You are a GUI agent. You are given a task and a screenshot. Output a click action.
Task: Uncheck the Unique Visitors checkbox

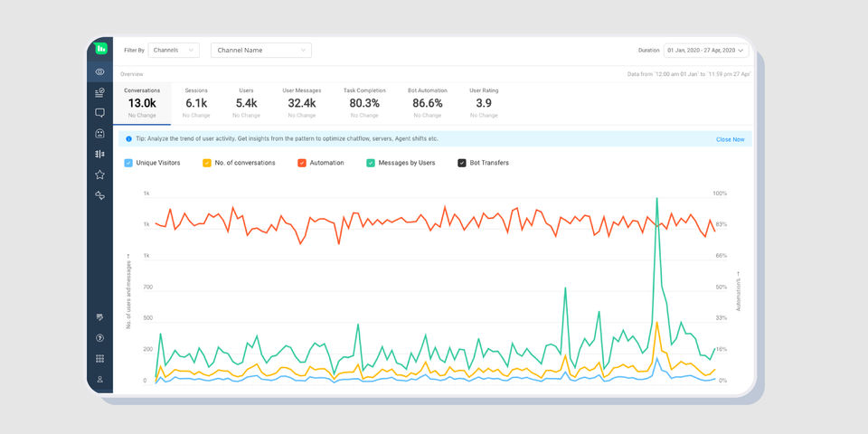tap(129, 163)
